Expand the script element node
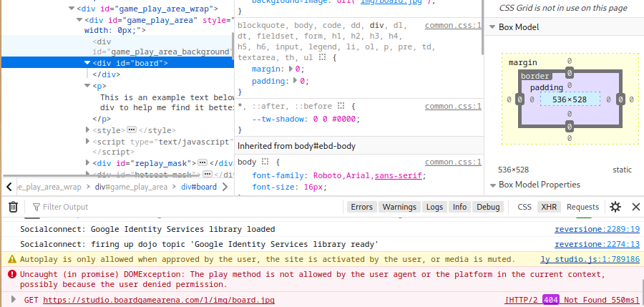Screen dimensions: 644x307 point(87,142)
